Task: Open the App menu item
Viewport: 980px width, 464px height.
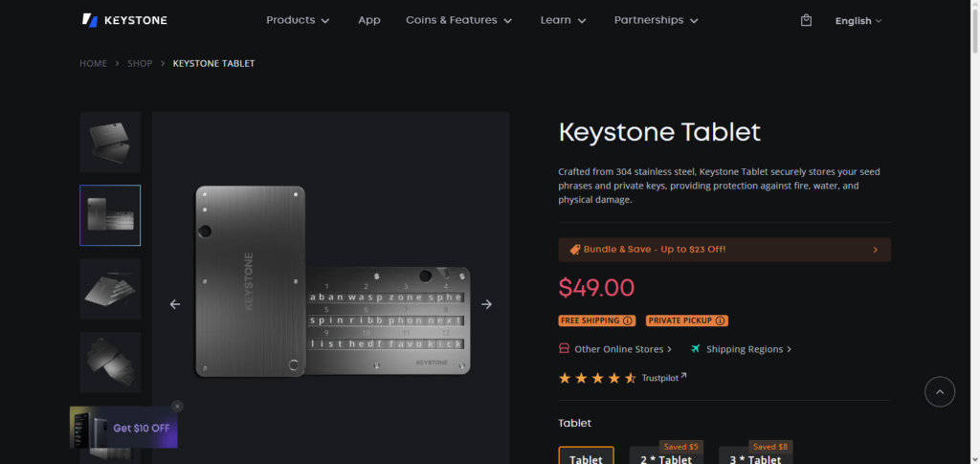Action: [368, 20]
